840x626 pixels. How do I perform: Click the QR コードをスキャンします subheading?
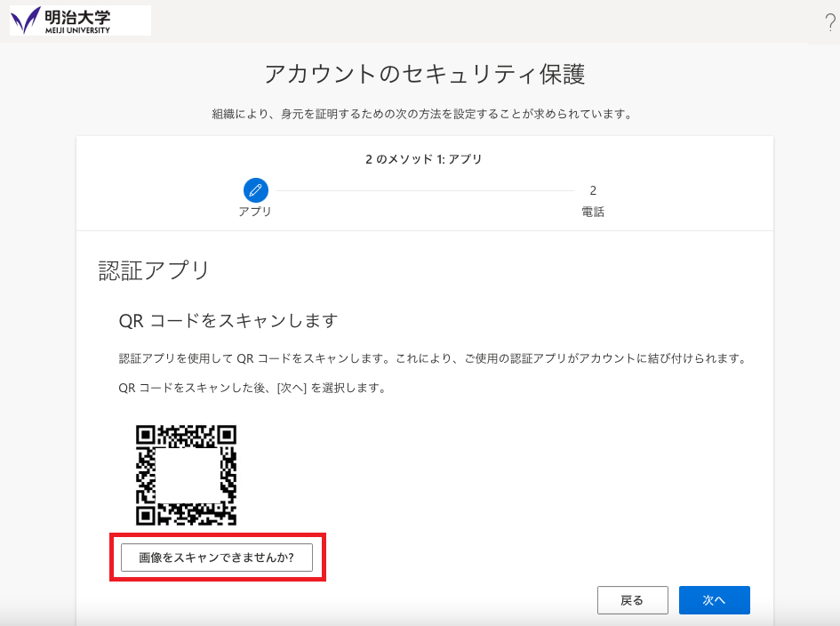click(x=228, y=320)
